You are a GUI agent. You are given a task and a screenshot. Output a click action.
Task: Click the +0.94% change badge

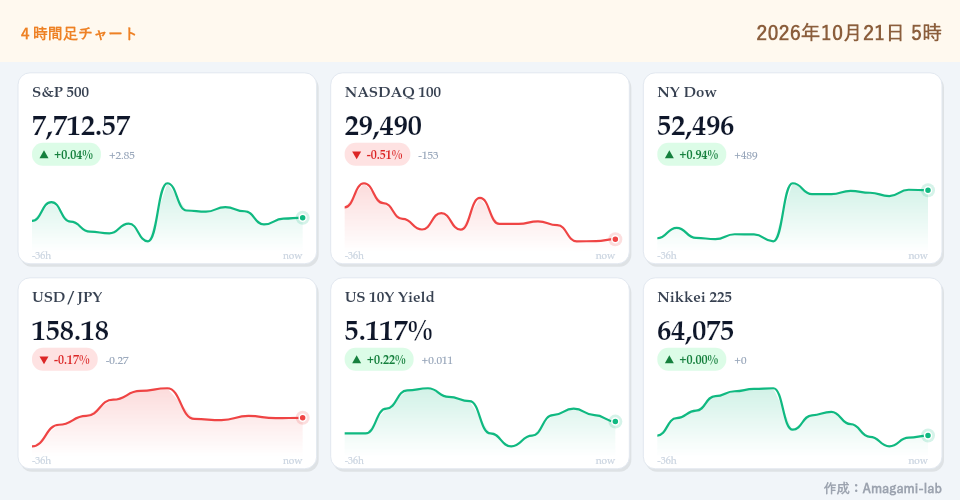pos(692,155)
